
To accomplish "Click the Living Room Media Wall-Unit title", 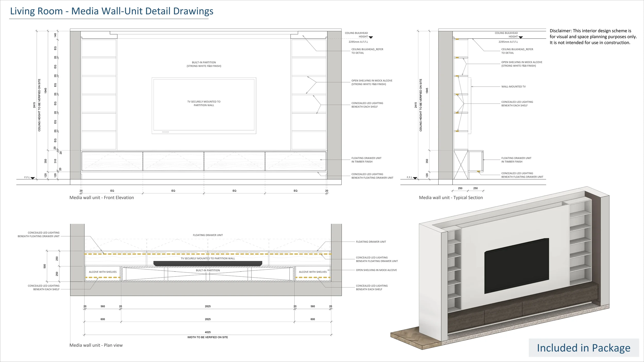I will 112,11.
